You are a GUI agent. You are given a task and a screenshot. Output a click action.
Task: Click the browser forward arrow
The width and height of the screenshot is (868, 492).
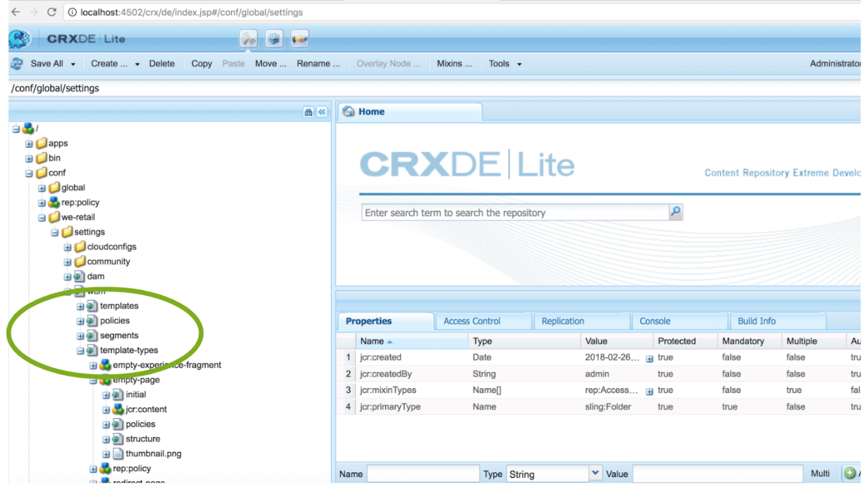tap(33, 12)
